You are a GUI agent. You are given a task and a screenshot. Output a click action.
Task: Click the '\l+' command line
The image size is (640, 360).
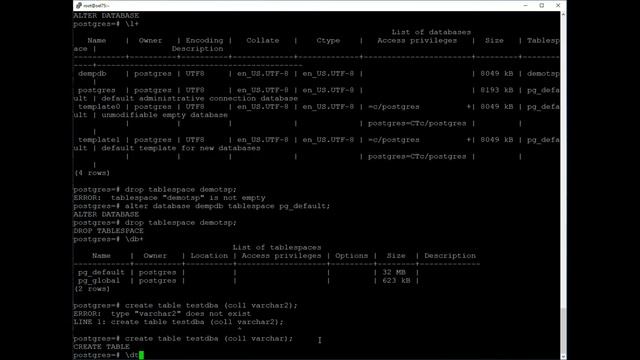tap(132, 24)
